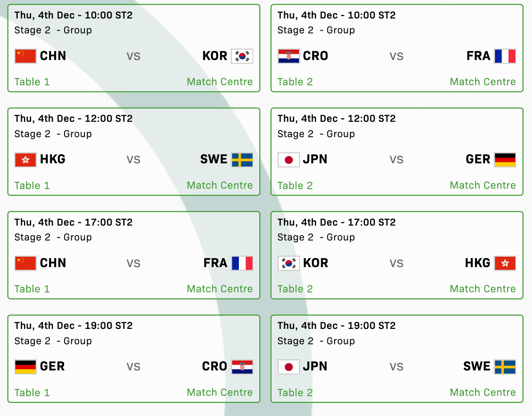The image size is (532, 416).
Task: Click France flag in CHN vs FRA match
Action: (x=242, y=263)
